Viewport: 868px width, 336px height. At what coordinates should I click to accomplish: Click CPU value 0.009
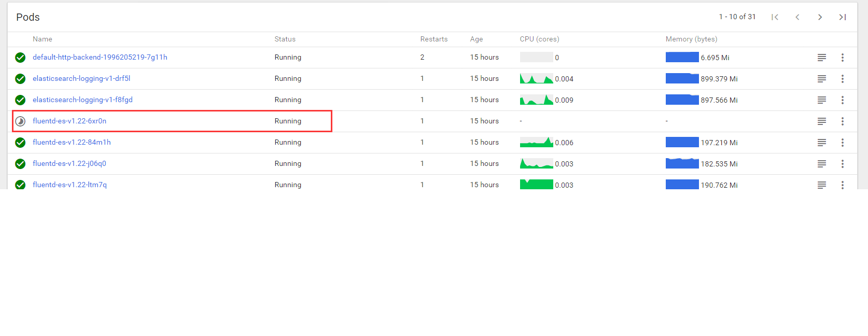tap(564, 100)
